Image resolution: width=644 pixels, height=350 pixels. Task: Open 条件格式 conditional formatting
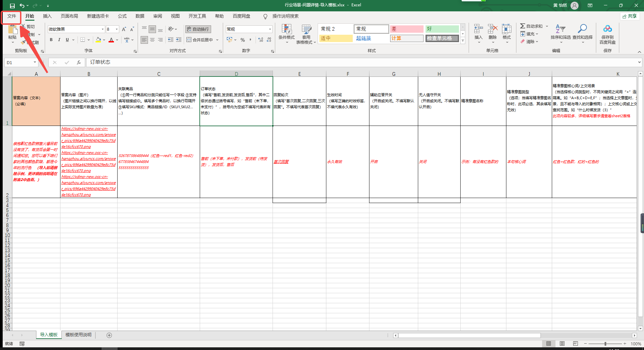287,34
